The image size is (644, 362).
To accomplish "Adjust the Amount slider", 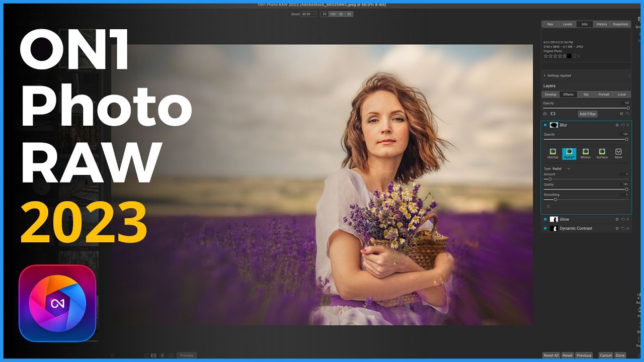I will [x=586, y=179].
